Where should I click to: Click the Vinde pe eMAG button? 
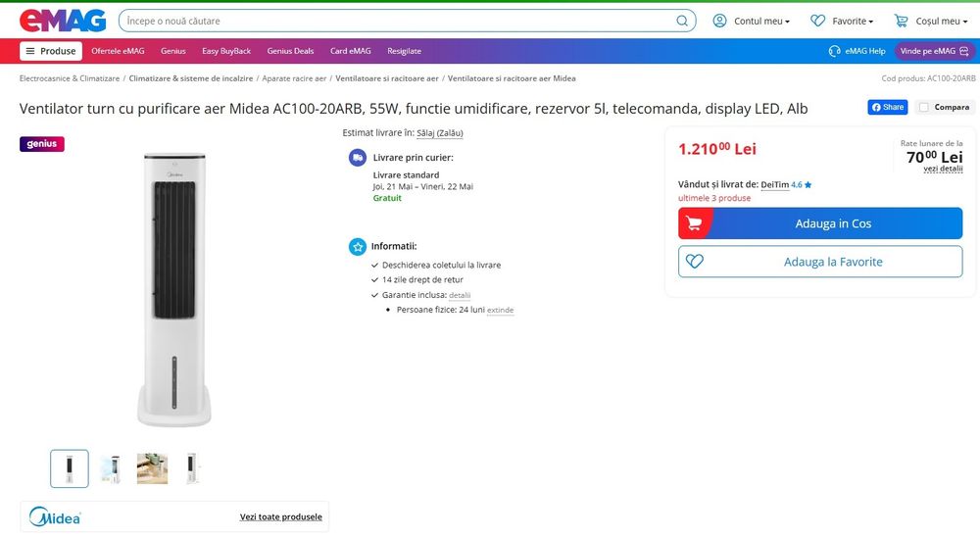[934, 51]
